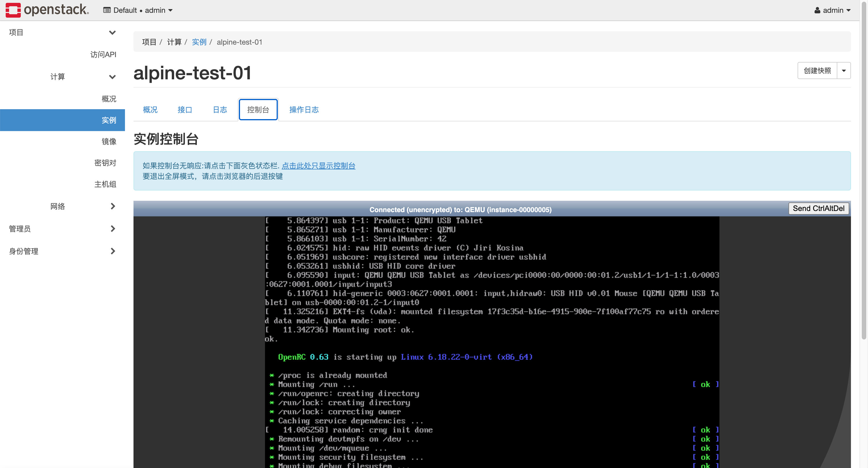Click the 实例控制台 heading
The width and height of the screenshot is (868, 468).
tap(166, 139)
